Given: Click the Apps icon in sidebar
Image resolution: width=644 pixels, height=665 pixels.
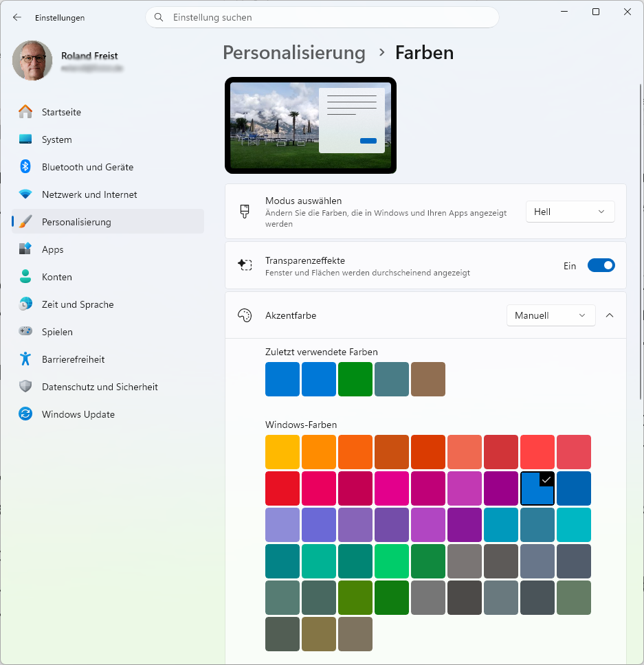Looking at the screenshot, I should [25, 249].
